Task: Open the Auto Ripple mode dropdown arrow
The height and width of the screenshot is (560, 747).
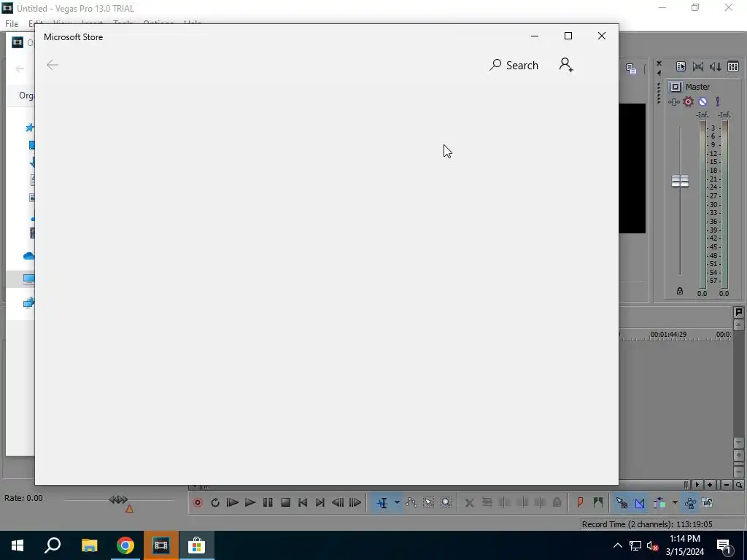Action: (x=675, y=502)
